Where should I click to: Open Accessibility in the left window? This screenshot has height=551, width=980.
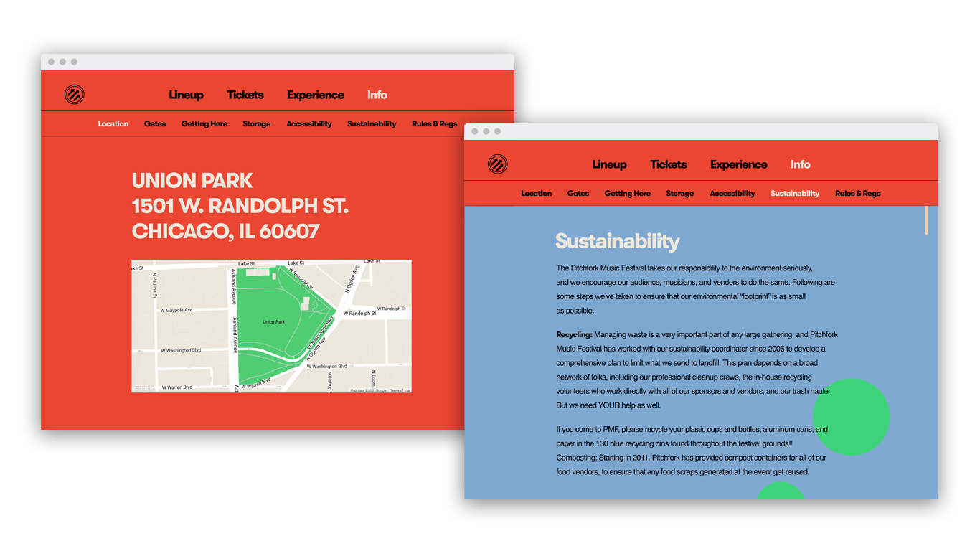pyautogui.click(x=309, y=123)
